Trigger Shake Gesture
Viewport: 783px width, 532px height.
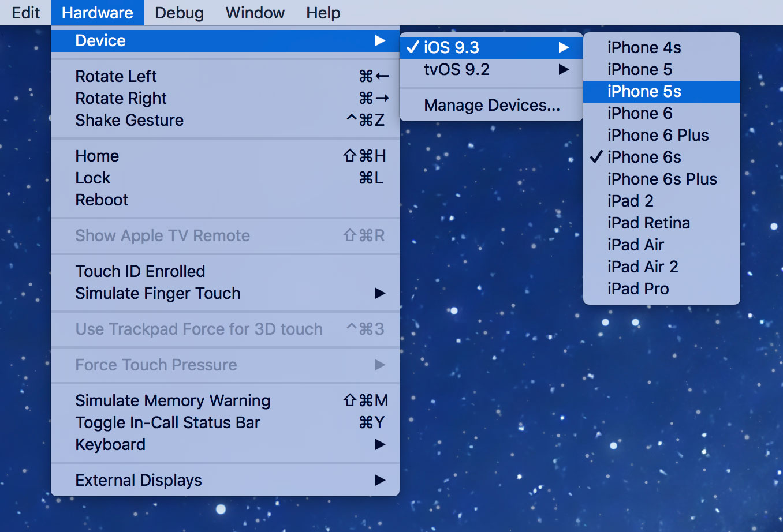[225, 120]
